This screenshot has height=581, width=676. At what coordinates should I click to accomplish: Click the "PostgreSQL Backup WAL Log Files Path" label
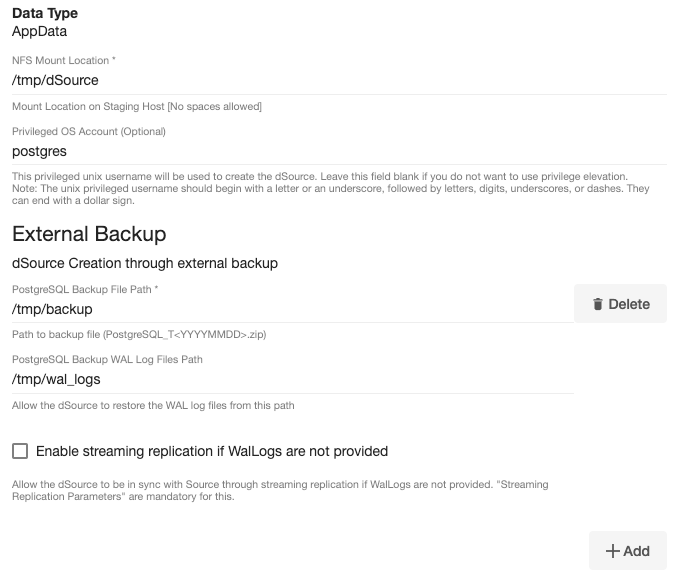(x=108, y=359)
